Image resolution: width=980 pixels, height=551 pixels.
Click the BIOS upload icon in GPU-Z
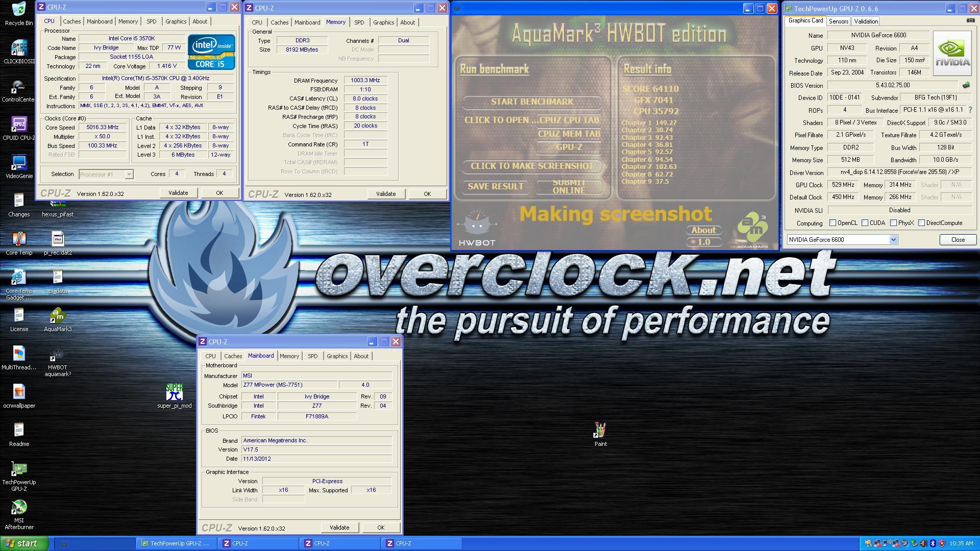click(x=966, y=85)
